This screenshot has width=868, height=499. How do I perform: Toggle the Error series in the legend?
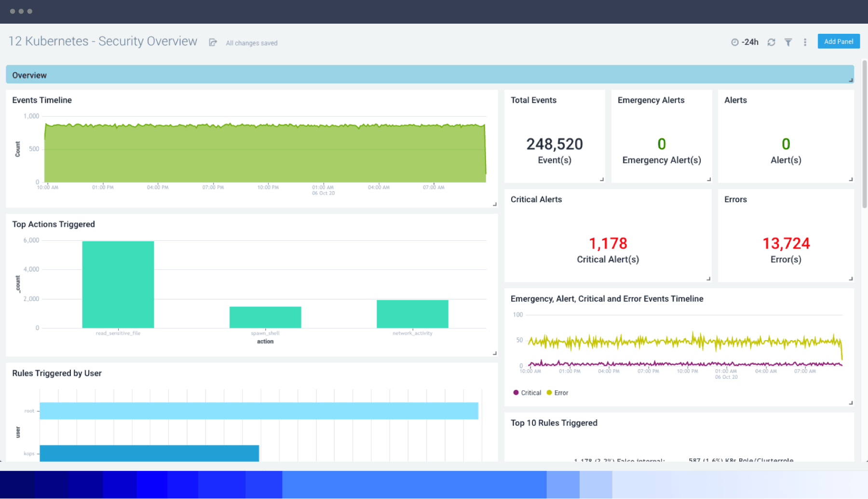pyautogui.click(x=557, y=393)
